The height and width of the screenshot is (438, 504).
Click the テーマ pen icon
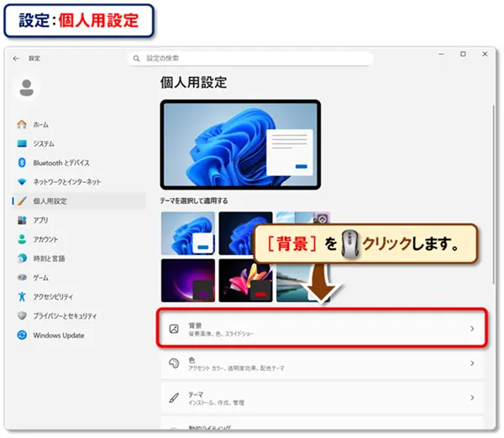pyautogui.click(x=174, y=398)
